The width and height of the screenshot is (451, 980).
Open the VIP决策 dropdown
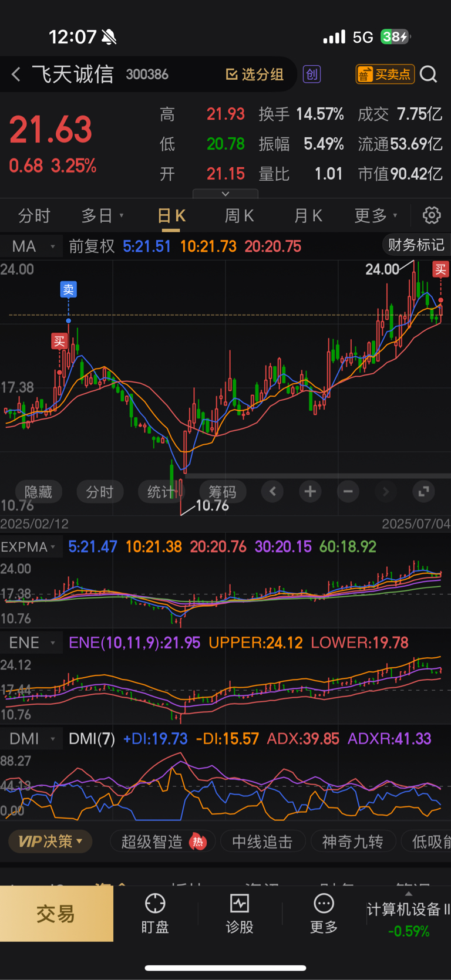50,842
